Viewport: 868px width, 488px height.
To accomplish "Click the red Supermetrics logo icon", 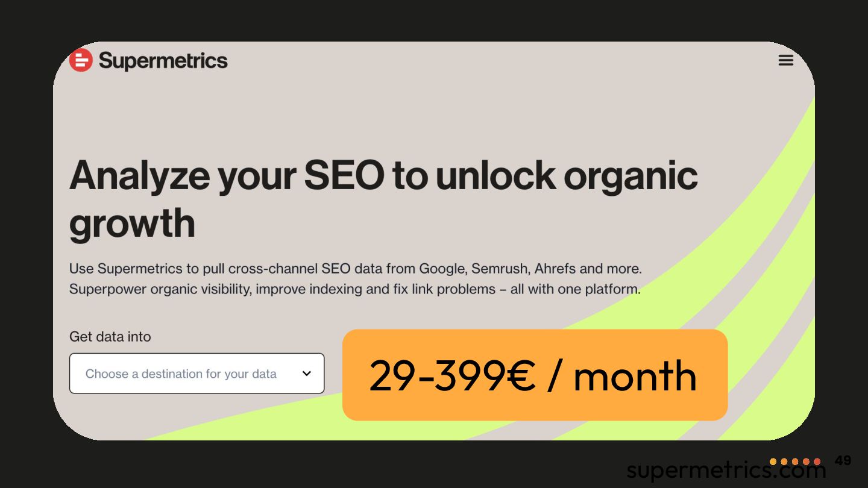I will click(x=81, y=60).
